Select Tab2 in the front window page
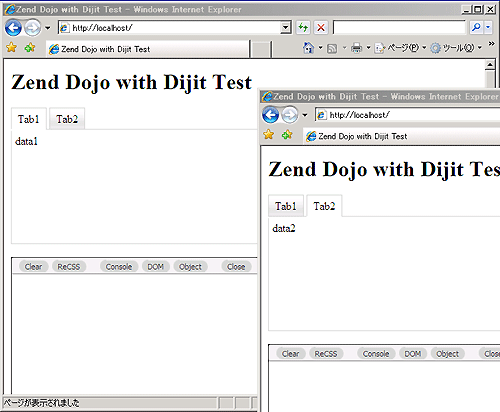 click(324, 206)
